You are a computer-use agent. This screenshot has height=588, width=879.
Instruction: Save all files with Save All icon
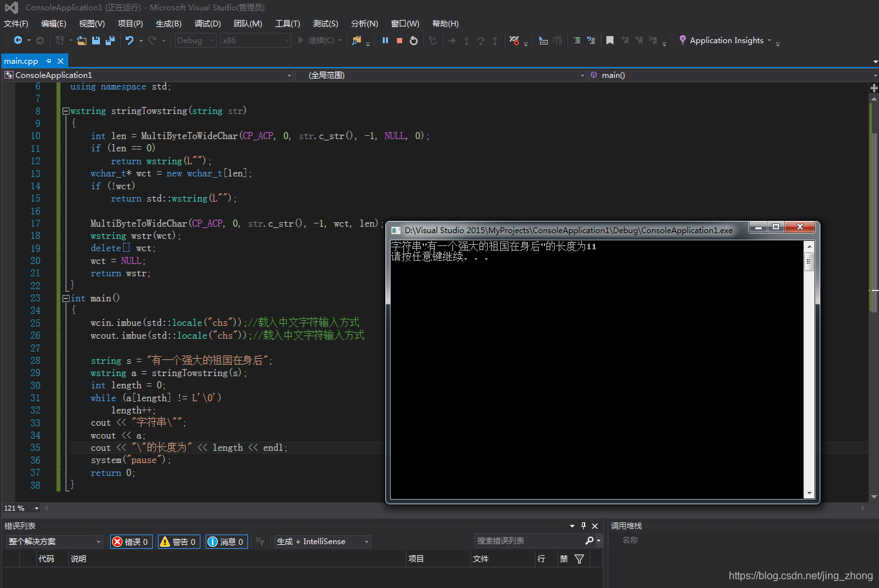point(111,40)
